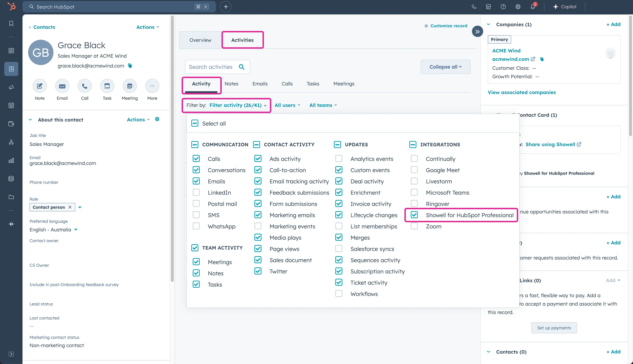Select the Emails activity tab
The width and height of the screenshot is (633, 364).
pyautogui.click(x=260, y=84)
